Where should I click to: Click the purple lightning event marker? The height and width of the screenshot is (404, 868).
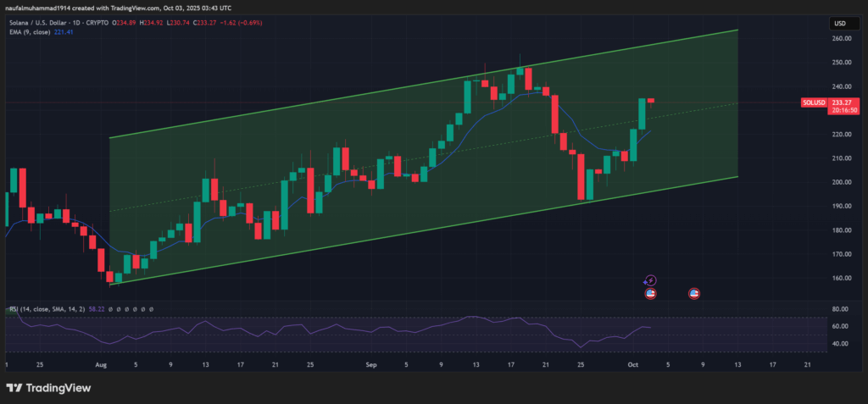[x=651, y=280]
